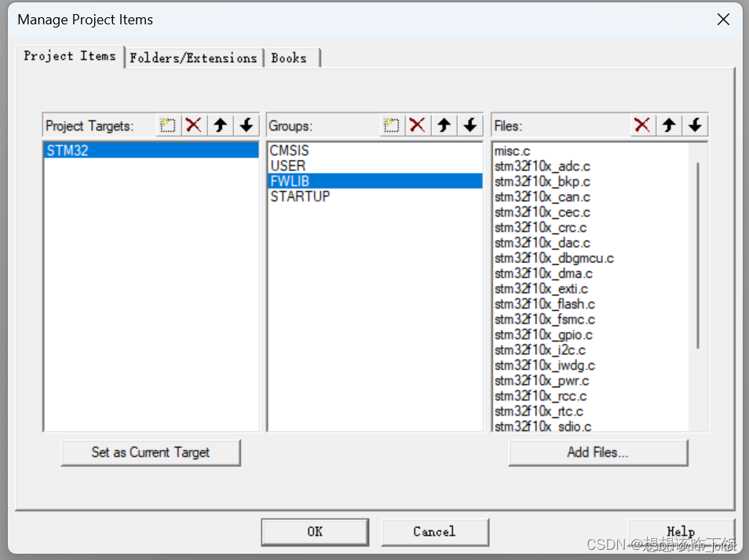Select stm32f10x_cec.c file
The width and height of the screenshot is (749, 560).
coord(591,212)
